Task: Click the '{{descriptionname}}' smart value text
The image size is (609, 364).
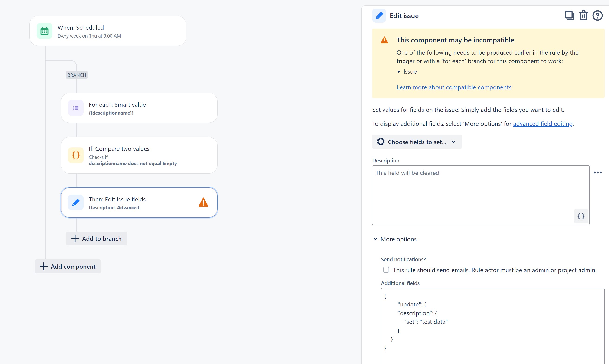Action: click(x=111, y=113)
